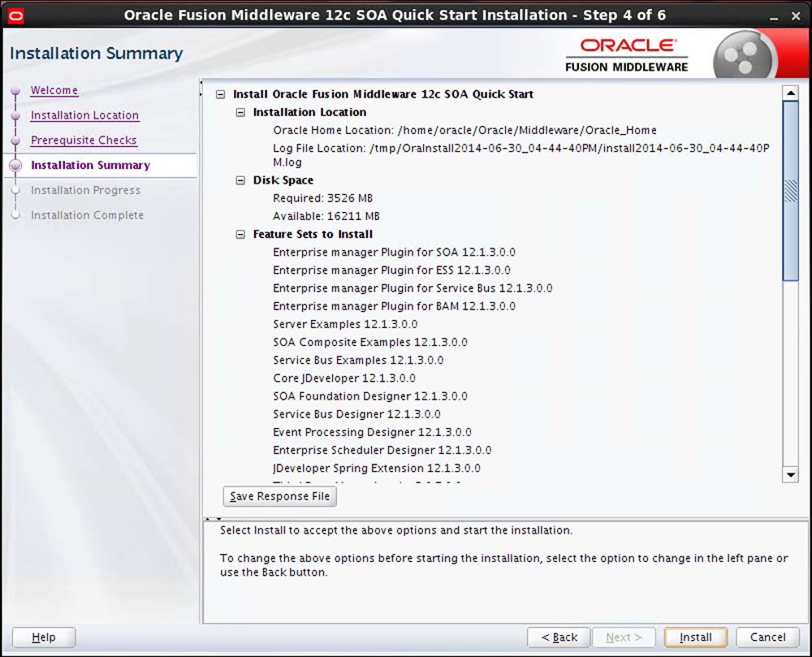Collapse the Feature Sets to Install node
The height and width of the screenshot is (657, 812).
tap(240, 235)
